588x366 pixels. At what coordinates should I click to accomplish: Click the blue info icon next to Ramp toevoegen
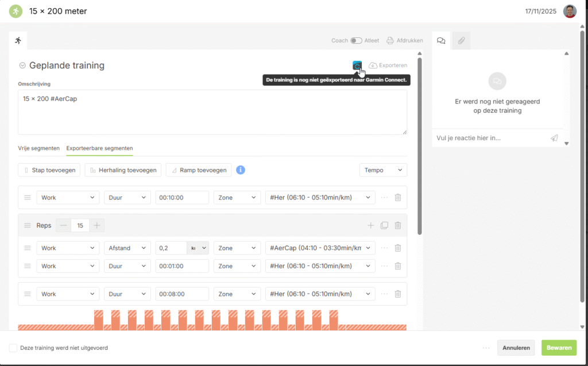pos(241,170)
